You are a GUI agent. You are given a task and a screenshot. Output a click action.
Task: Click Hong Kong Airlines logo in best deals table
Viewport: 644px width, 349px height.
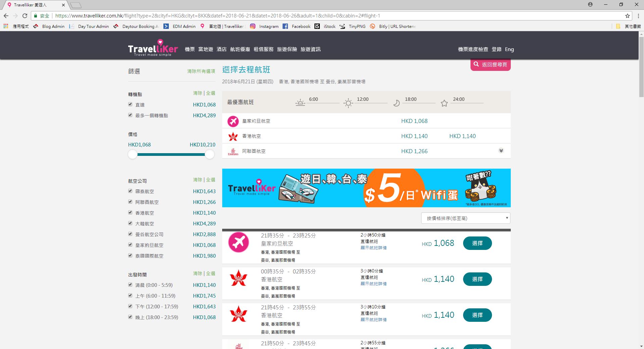233,136
